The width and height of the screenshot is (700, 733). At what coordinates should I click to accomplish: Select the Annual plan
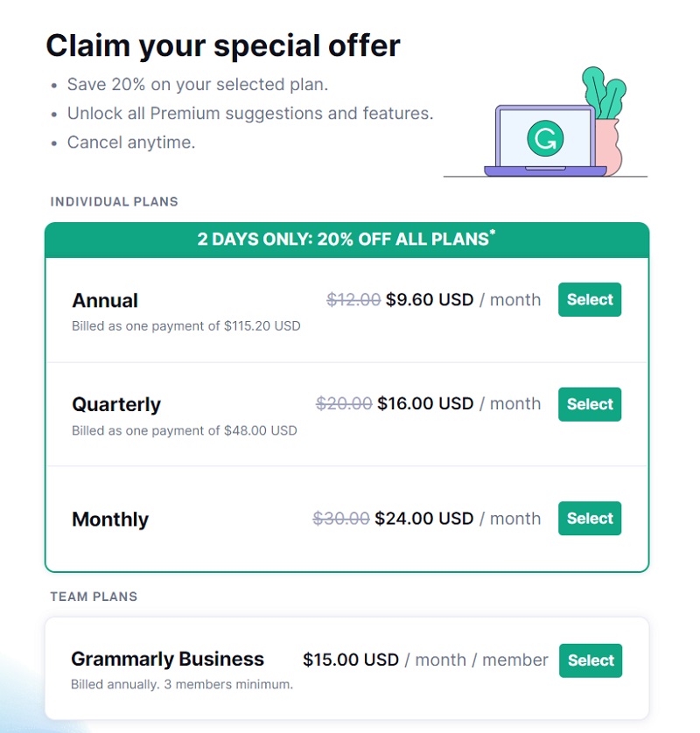click(589, 300)
